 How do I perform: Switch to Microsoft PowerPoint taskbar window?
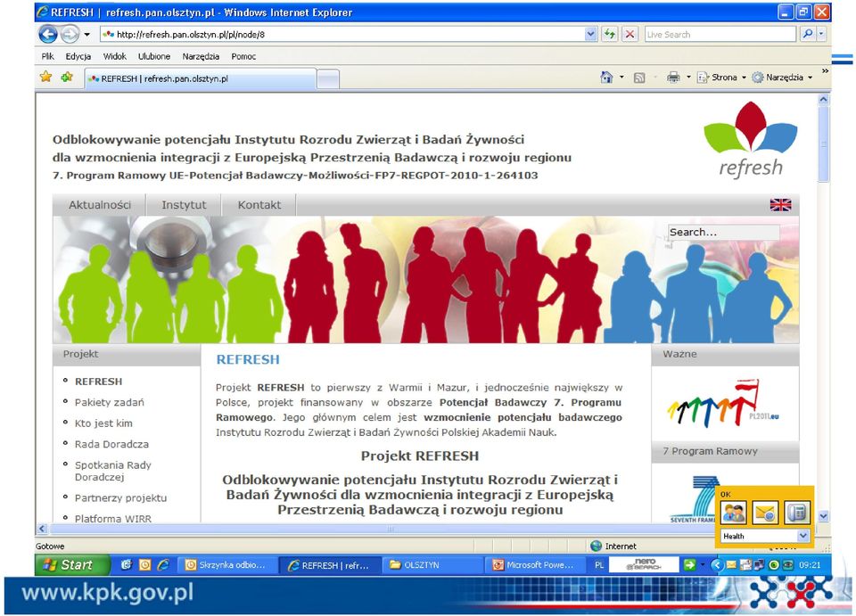coord(535,565)
